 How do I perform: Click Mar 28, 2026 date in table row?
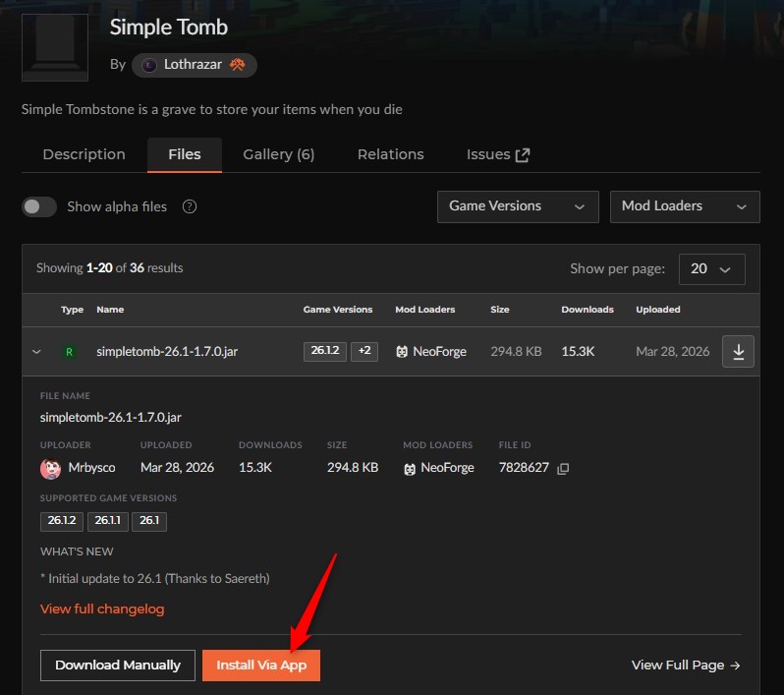pyautogui.click(x=673, y=352)
